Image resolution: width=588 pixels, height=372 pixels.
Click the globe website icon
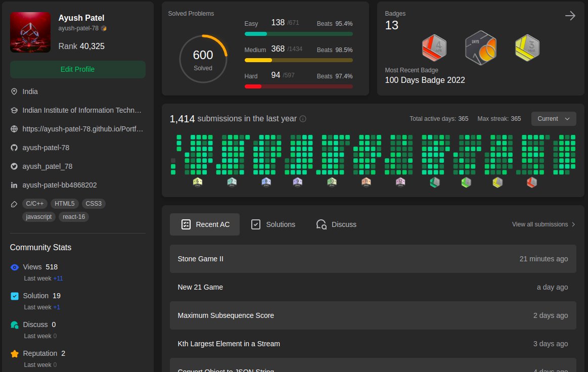click(x=14, y=129)
